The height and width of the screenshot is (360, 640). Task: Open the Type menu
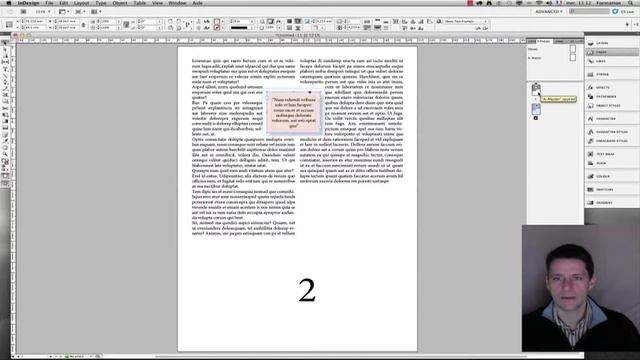101,3
